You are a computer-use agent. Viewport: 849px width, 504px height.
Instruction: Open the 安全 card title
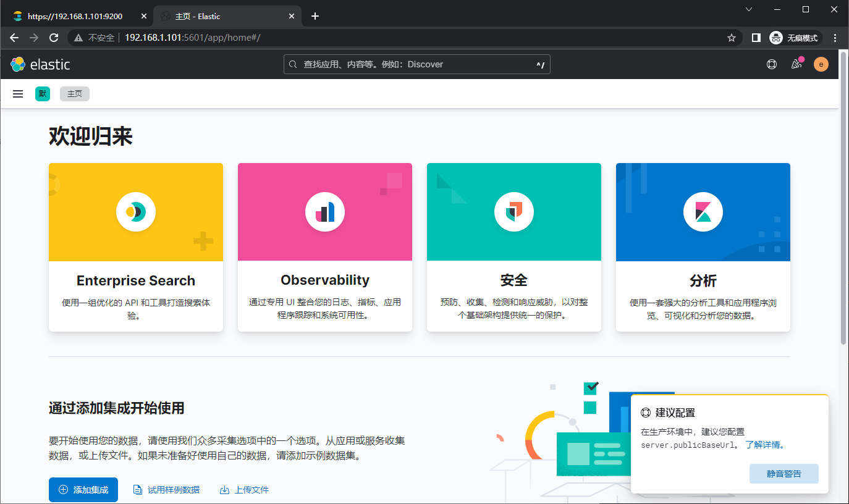pyautogui.click(x=514, y=280)
